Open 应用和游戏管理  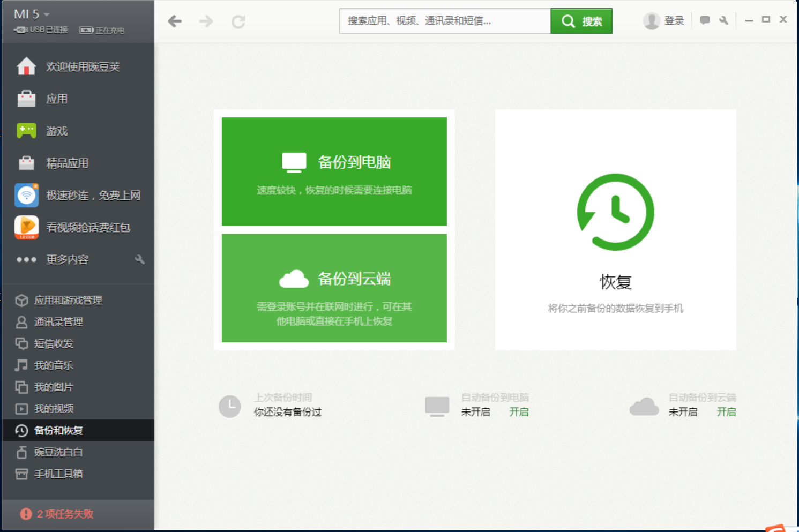point(78,300)
